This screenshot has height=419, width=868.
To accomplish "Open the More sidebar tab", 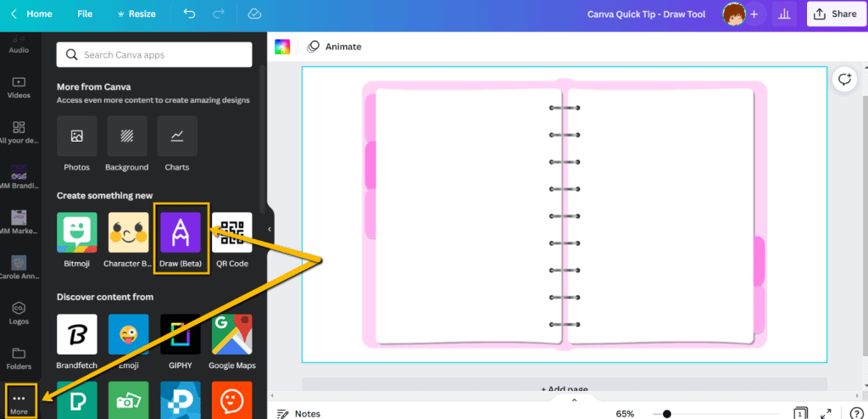I will pyautogui.click(x=19, y=403).
